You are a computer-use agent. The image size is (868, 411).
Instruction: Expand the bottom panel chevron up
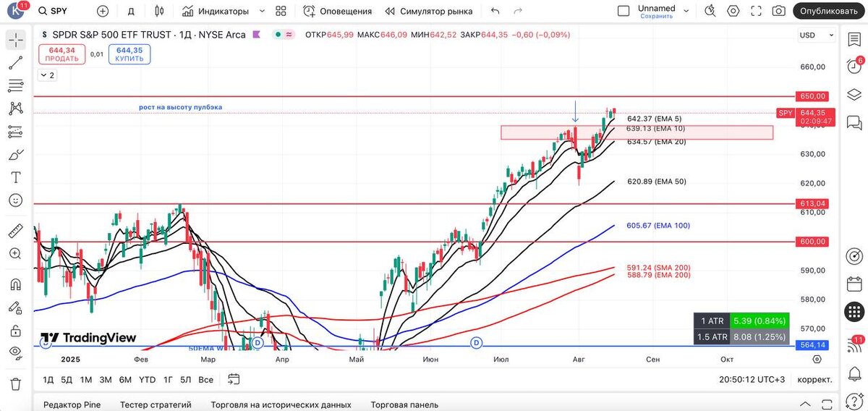click(x=805, y=404)
